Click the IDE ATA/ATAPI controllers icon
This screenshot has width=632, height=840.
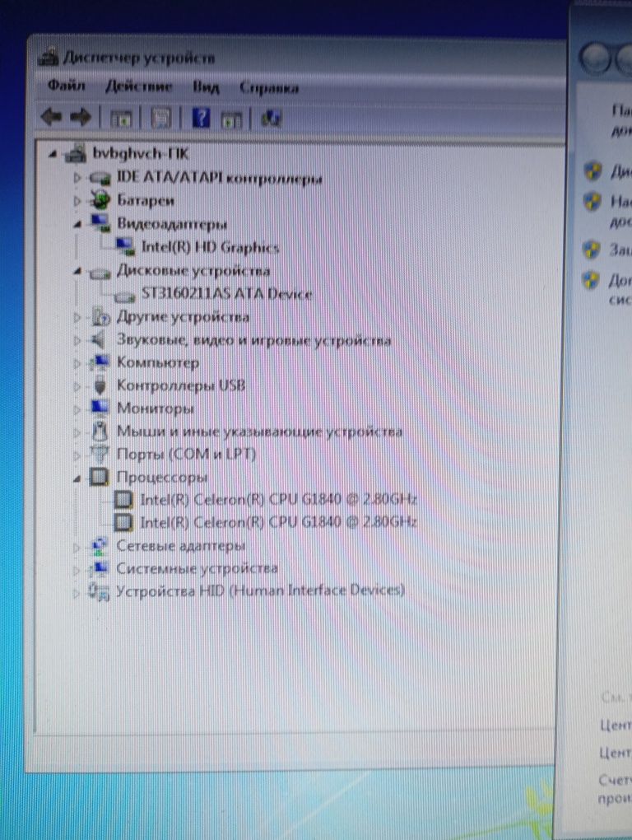coord(100,178)
